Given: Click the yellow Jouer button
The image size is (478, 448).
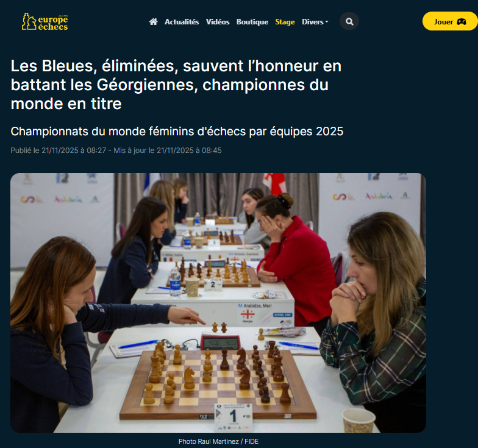Looking at the screenshot, I should tap(450, 21).
